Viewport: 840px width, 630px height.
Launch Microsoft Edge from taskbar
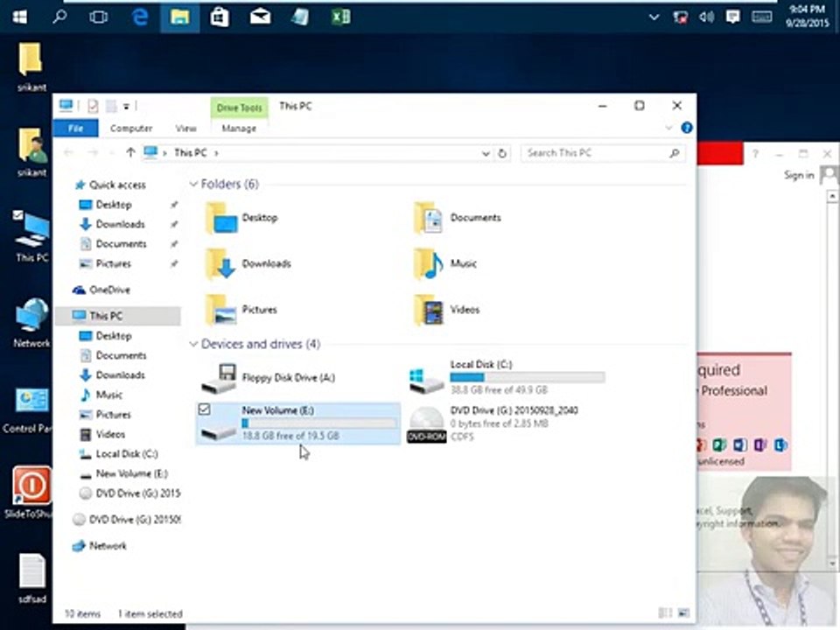140,17
